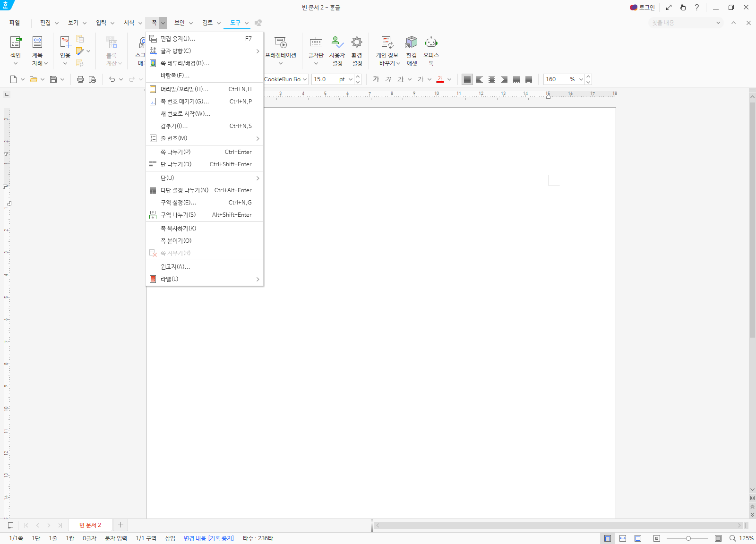Image resolution: width=756 pixels, height=544 pixels.
Task: Choose 머리말/꼬리말 menu item
Action: [x=205, y=89]
